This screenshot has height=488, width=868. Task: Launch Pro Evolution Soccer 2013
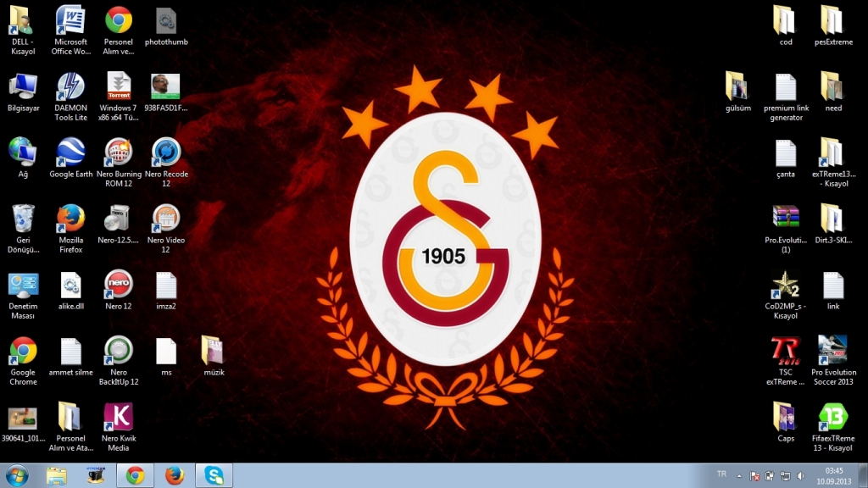(x=833, y=361)
